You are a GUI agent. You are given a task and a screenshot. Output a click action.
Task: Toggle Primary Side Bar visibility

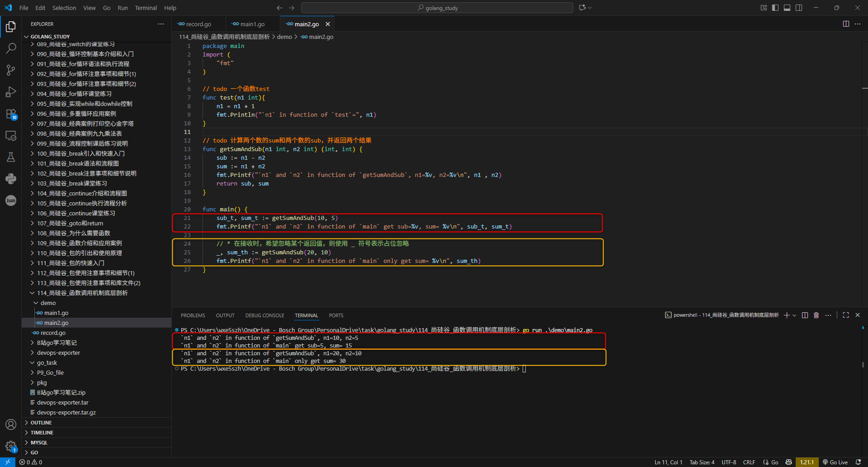(x=775, y=8)
